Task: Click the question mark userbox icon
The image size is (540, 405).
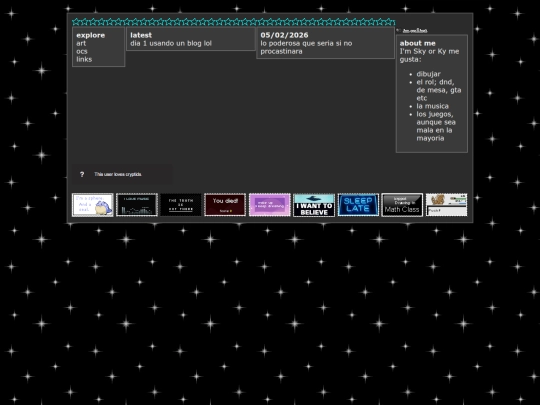Action: pos(82,174)
